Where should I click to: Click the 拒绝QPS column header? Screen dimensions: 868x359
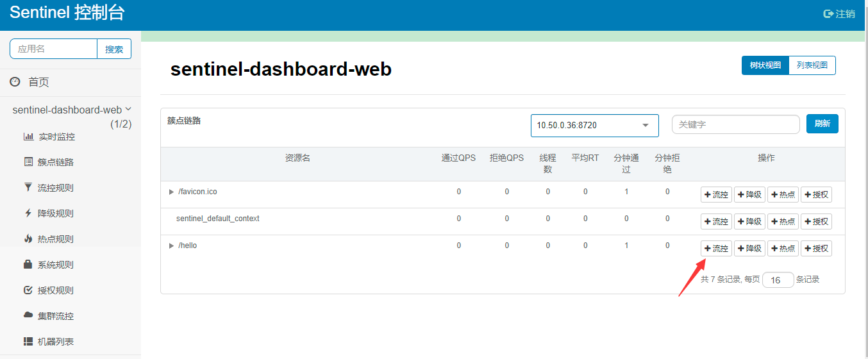[506, 158]
